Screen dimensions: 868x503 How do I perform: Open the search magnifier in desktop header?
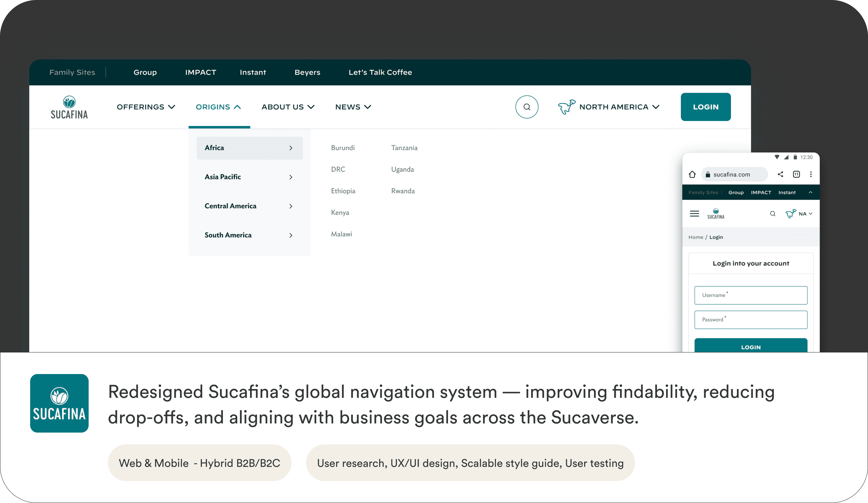[527, 107]
